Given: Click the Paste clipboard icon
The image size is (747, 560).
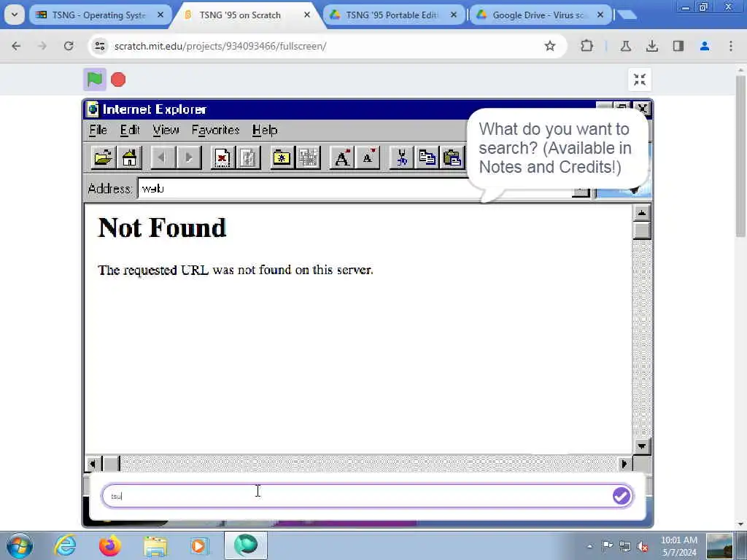Looking at the screenshot, I should click(x=452, y=157).
